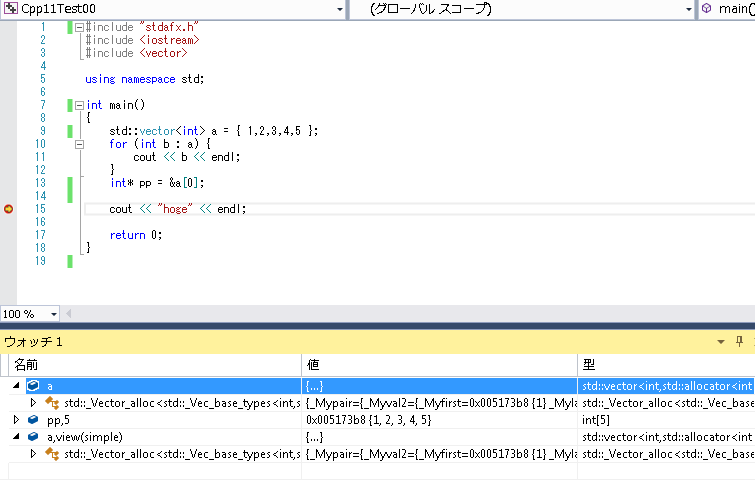Collapse the a,view(simple) watch entry
This screenshot has width=755, height=486.
tap(16, 437)
